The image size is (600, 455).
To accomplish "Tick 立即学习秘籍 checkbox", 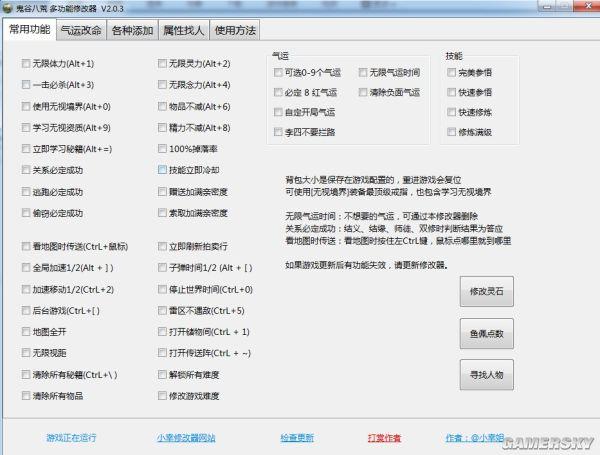I will coord(26,149).
